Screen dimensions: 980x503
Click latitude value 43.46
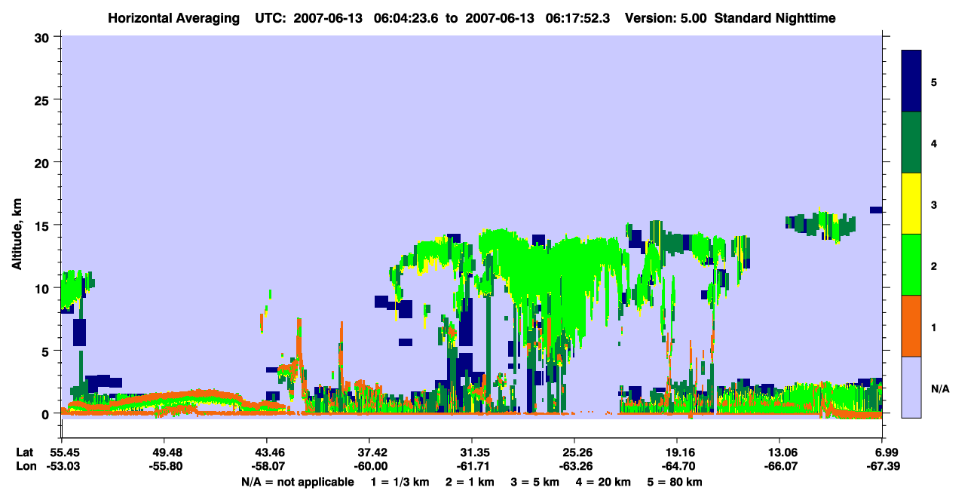point(266,452)
